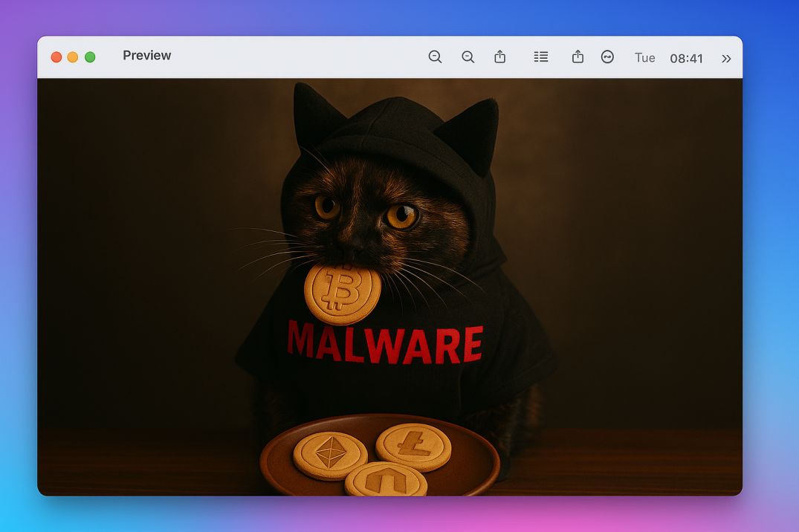Screen dimensions: 799x532
Task: Click the red MALWARE text on hoodie
Action: pyautogui.click(x=384, y=343)
